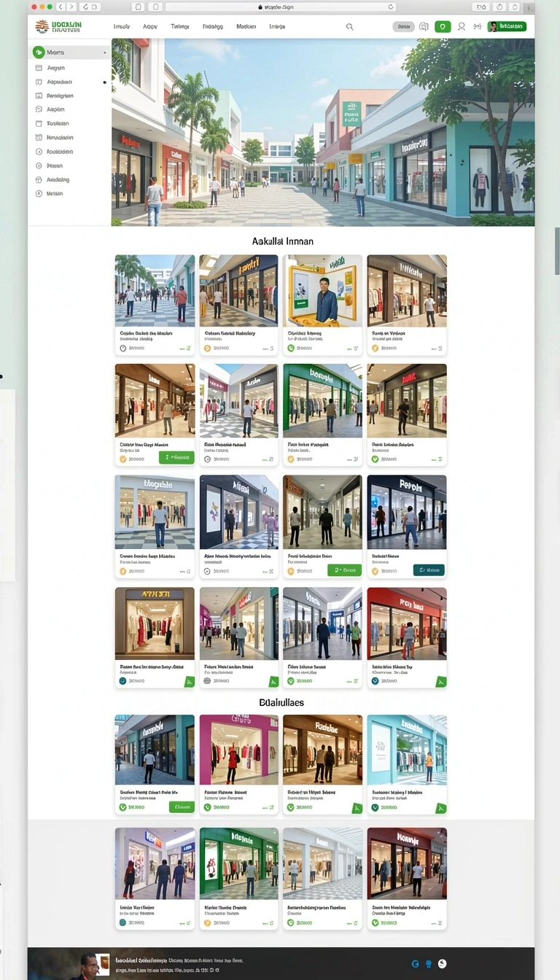Click the green account button with the avatar
This screenshot has height=980, width=560.
[507, 26]
